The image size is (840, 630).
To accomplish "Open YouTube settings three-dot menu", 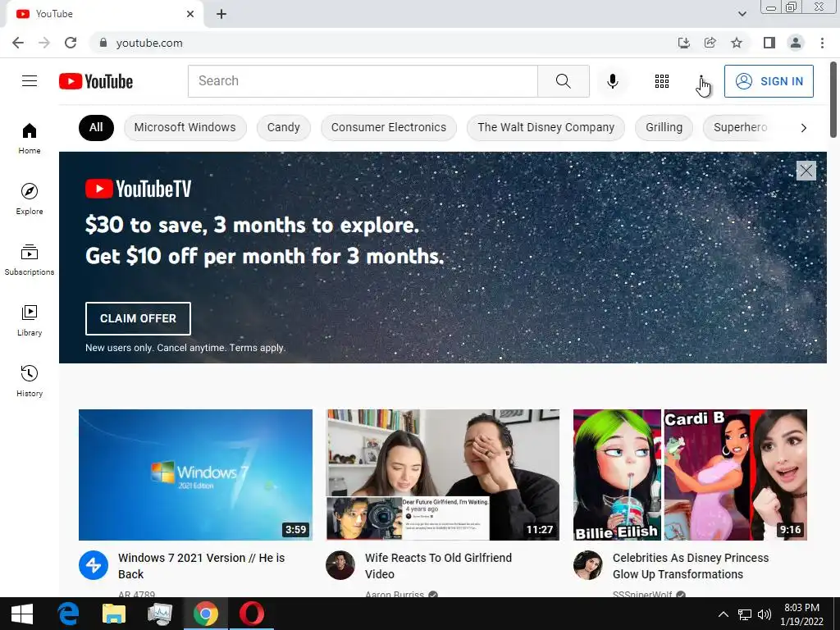I will 701,81.
